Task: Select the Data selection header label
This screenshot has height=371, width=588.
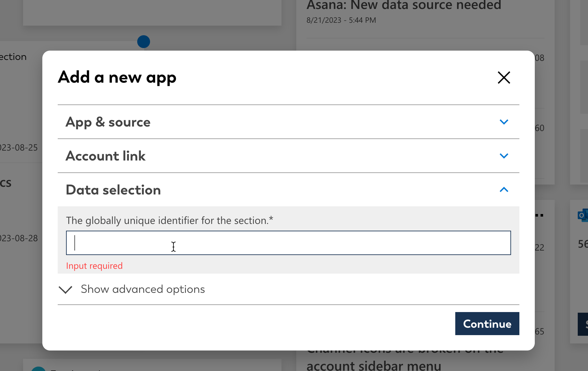Action: (113, 190)
